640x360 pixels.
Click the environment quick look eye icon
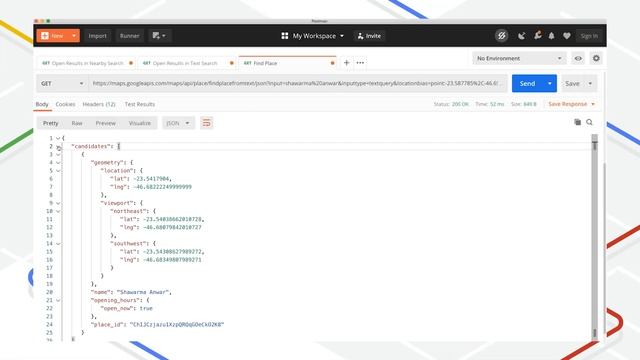578,58
